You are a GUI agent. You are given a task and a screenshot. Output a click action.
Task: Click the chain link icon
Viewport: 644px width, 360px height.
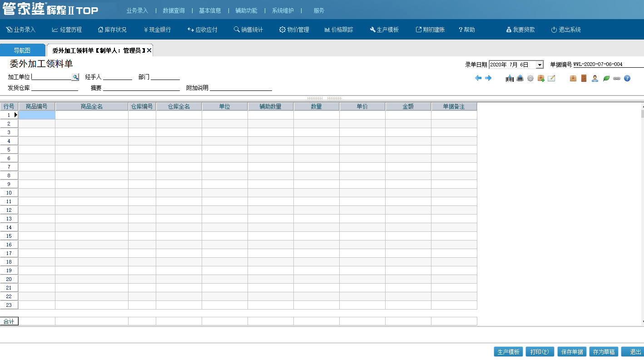click(x=617, y=78)
